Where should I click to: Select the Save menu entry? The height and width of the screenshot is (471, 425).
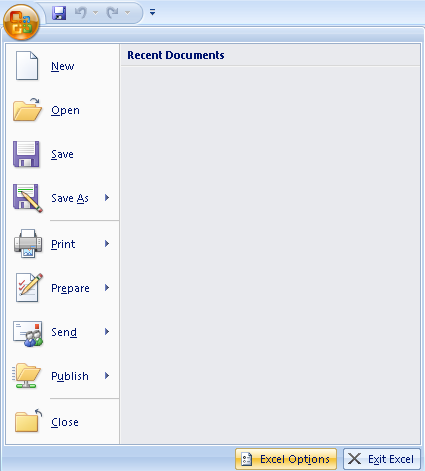pos(62,154)
